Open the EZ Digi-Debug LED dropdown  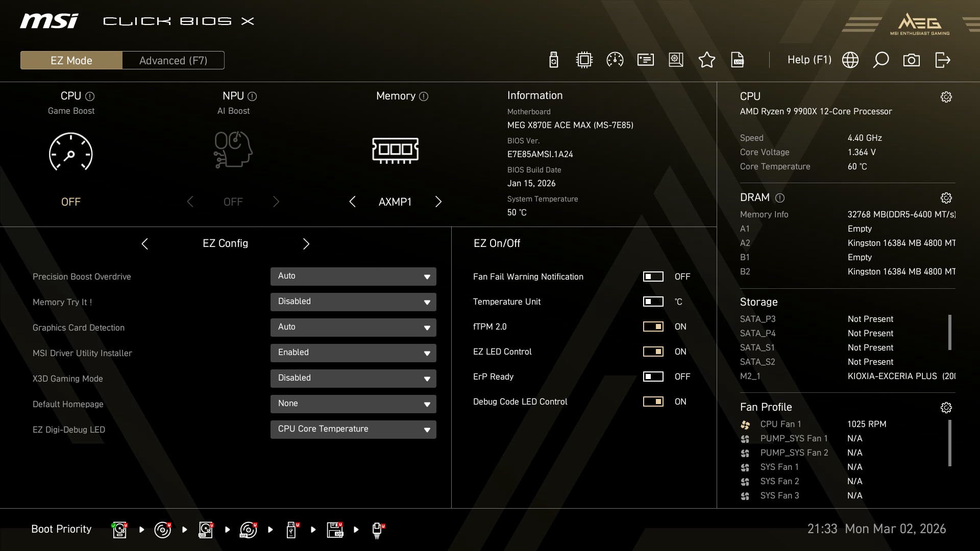point(353,429)
